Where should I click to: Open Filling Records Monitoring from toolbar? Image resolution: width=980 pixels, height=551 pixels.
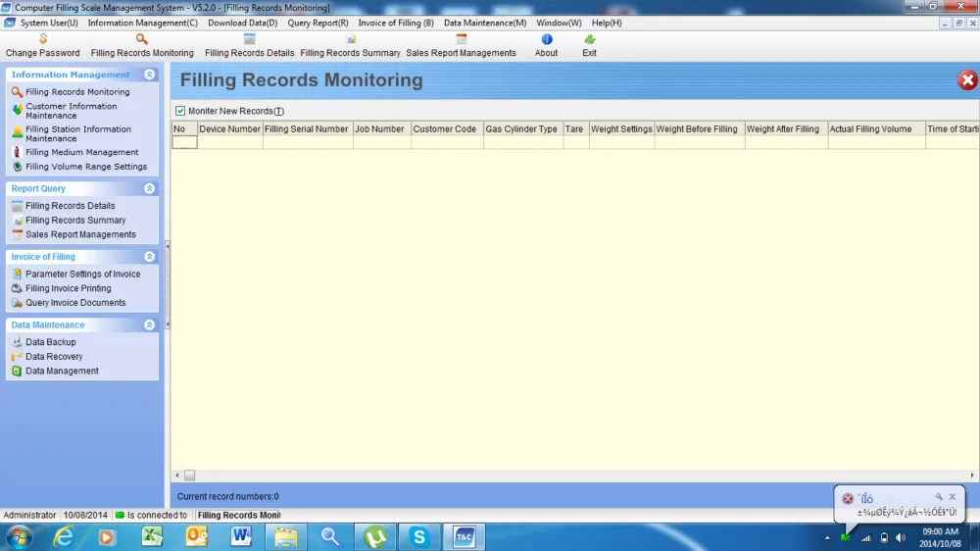142,40
